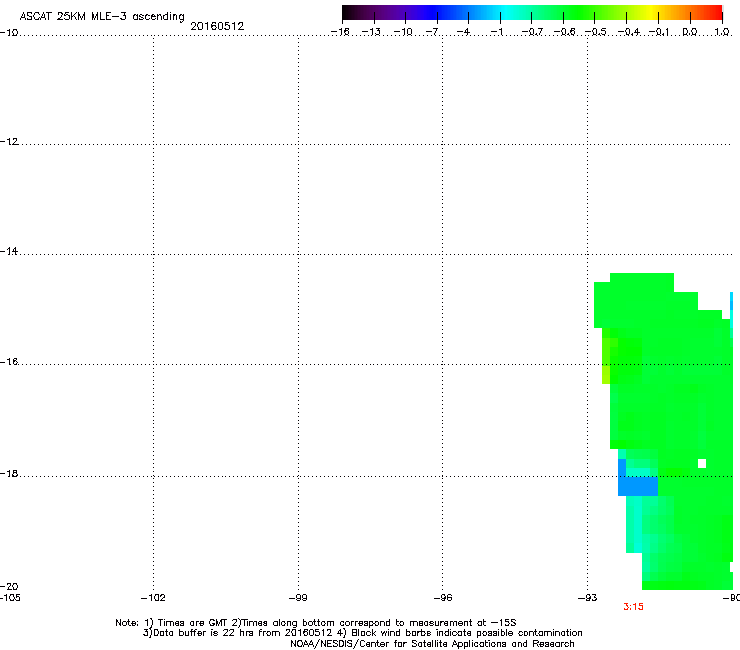740x650 pixels.
Task: Click the -1 color bar label
Action: [x=496, y=32]
